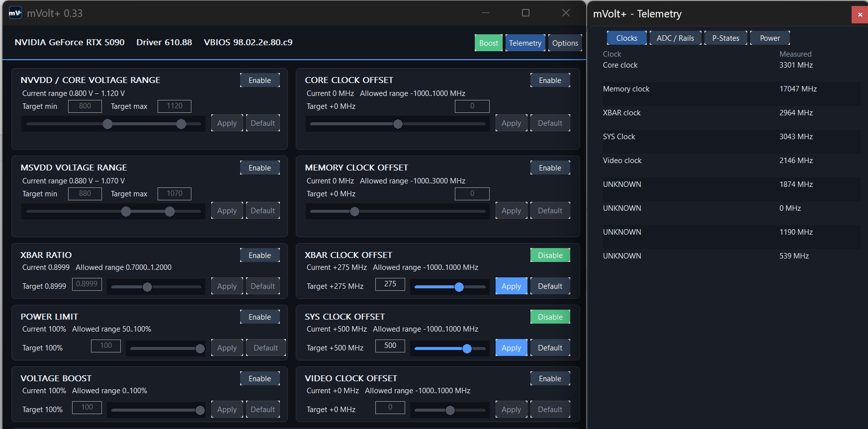
Task: Reset Core Clock Offset to Default
Action: pos(550,123)
